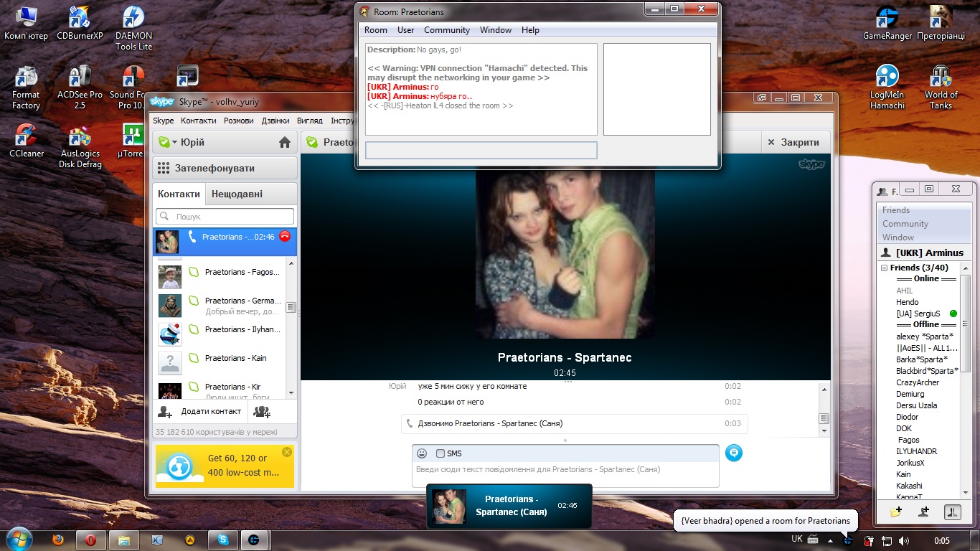
Task: Open the Room menu in Praetorians window
Action: coord(375,30)
